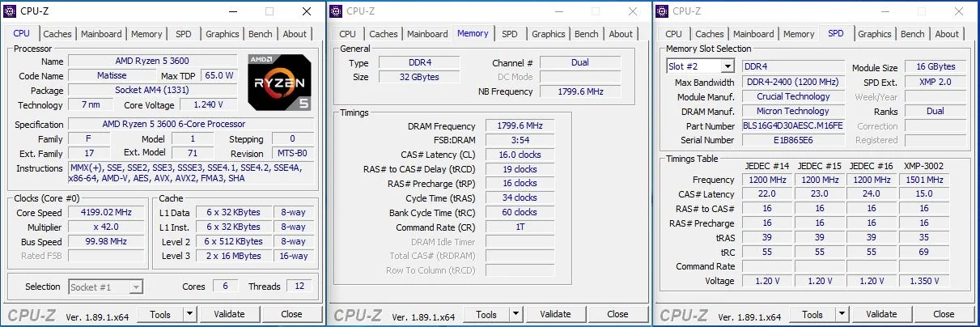
Task: Open Bench tab in left CPU-Z window
Action: [x=261, y=34]
